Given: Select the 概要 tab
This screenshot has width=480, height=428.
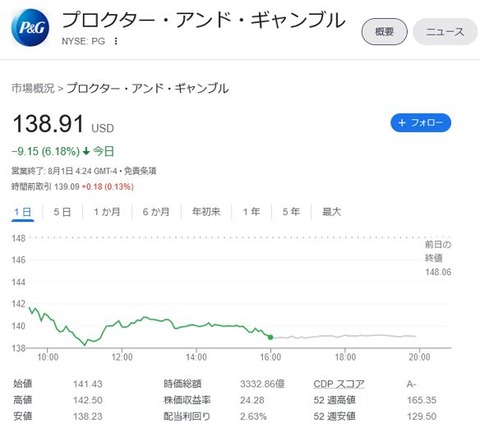Looking at the screenshot, I should [x=384, y=32].
